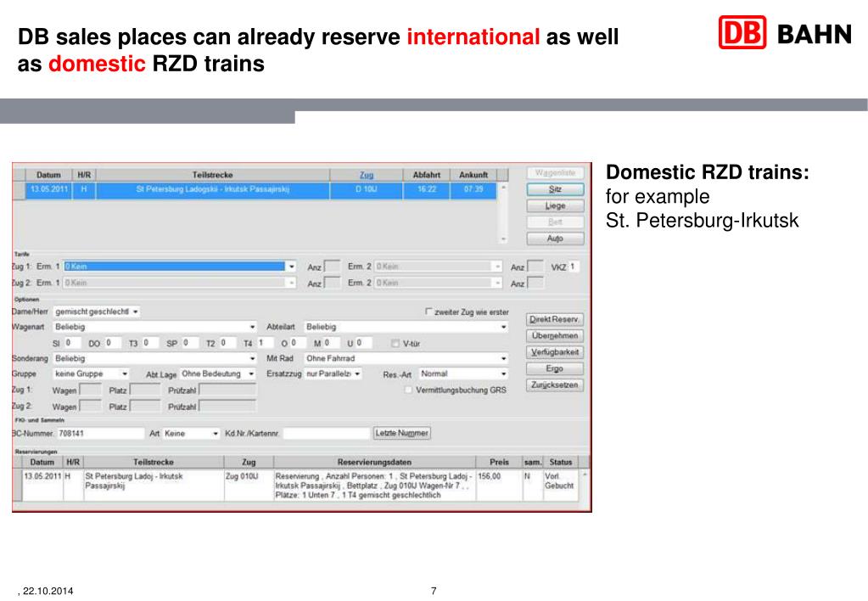
Task: Click the disabled Wagenliste button
Action: point(555,173)
